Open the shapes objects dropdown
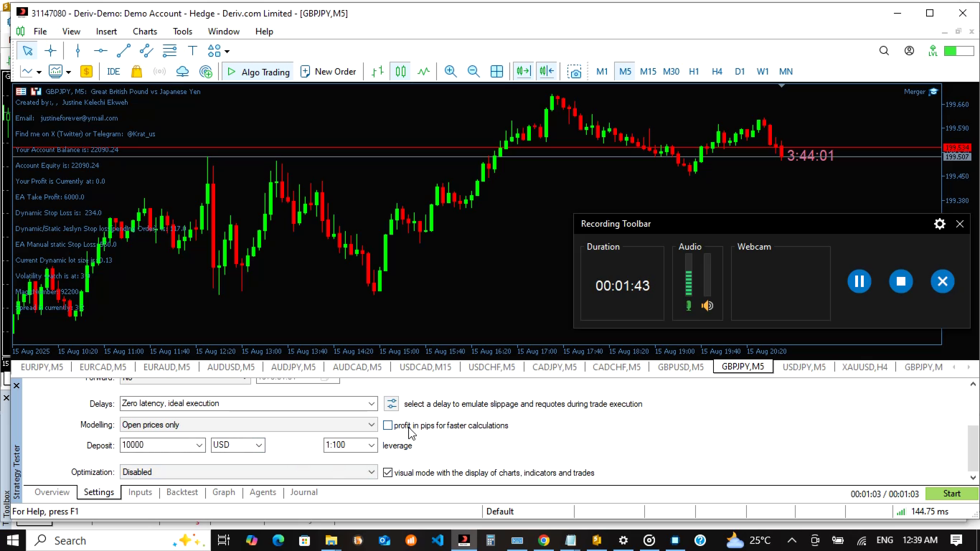 coord(219,51)
